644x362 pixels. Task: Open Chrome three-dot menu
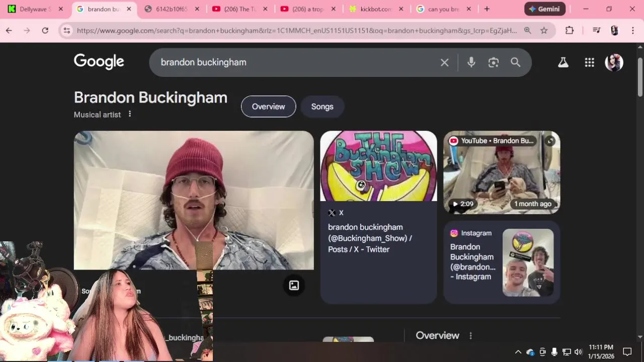click(633, 31)
